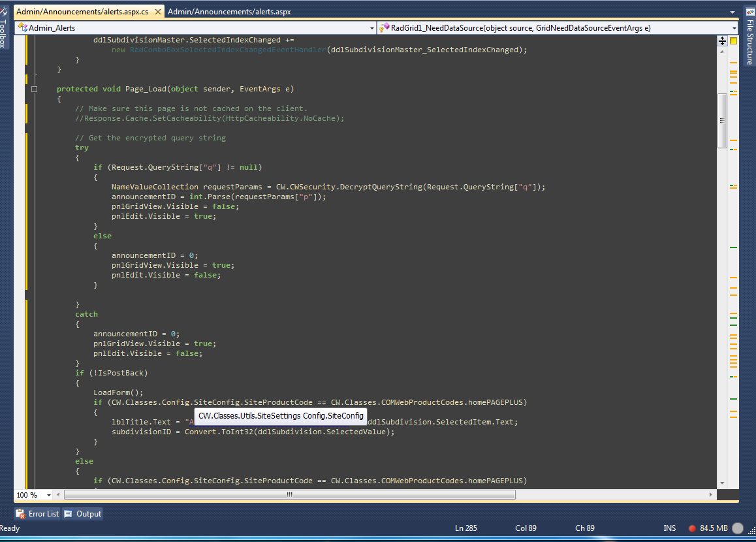Click "Ln 285" in the status bar

[x=466, y=528]
